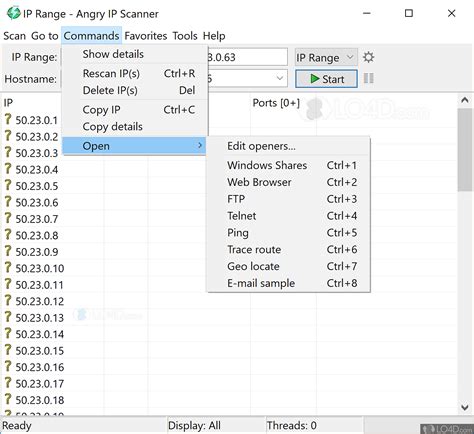Expand the netmask combo box arrow
474x434 pixels.
tap(280, 78)
